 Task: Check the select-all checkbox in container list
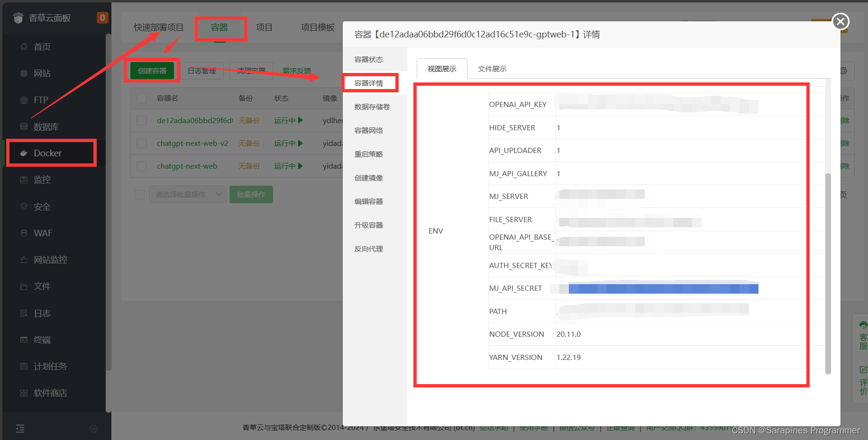(x=141, y=98)
